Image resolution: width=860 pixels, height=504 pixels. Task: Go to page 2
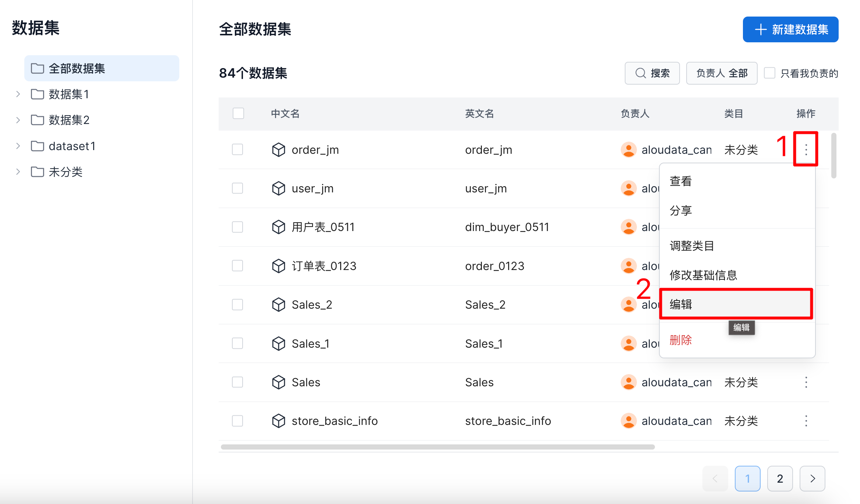click(780, 478)
